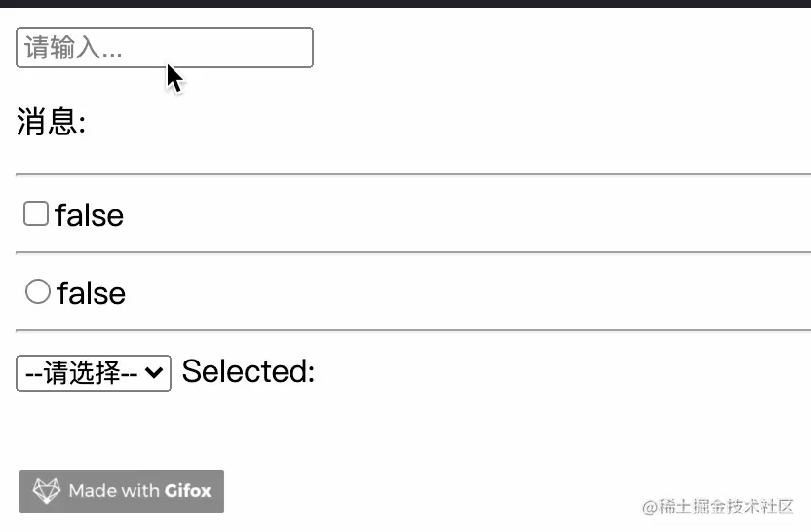Click the 消息: label
Screen dimensions: 811x532
[52, 124]
